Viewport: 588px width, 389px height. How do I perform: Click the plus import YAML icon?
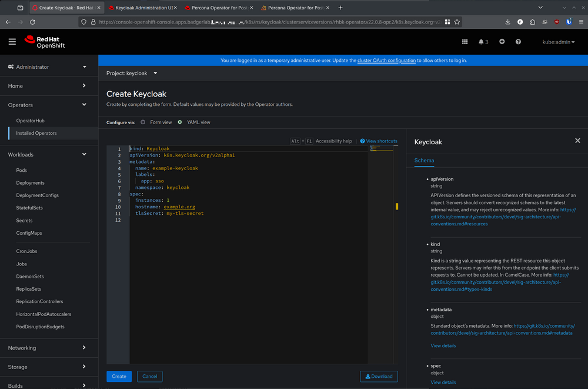click(x=502, y=42)
